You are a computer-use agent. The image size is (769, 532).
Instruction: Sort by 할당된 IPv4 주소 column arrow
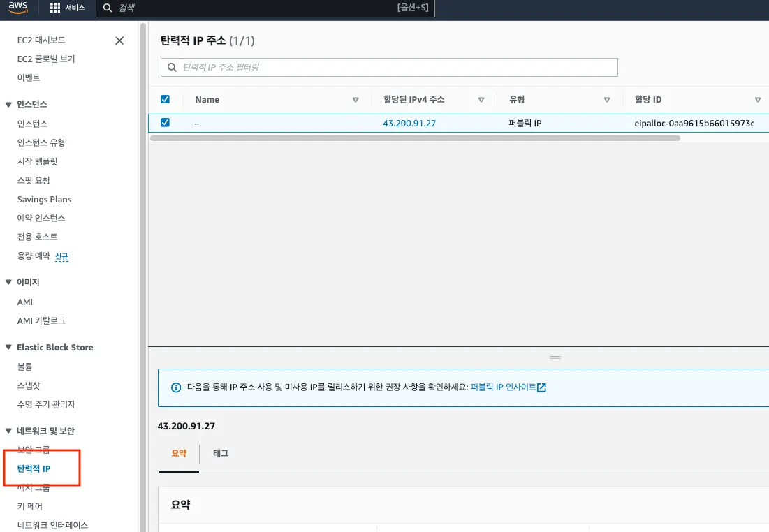coord(481,100)
